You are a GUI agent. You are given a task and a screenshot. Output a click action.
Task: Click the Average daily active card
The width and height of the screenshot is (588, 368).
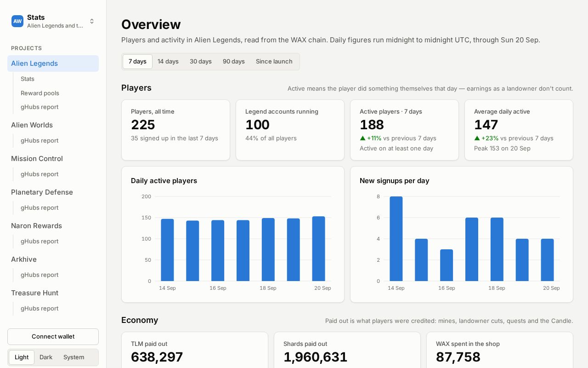click(x=519, y=130)
